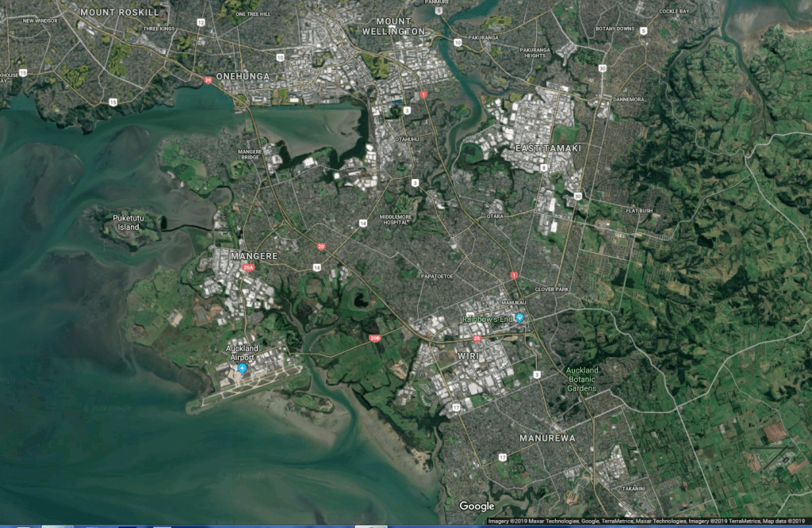
Task: Click the Google logo on the map
Action: 477,506
